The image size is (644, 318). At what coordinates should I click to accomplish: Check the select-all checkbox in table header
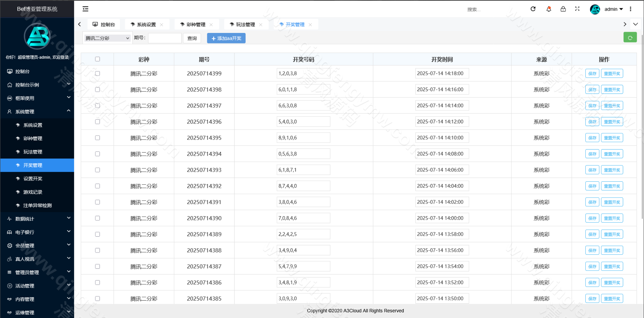[98, 59]
